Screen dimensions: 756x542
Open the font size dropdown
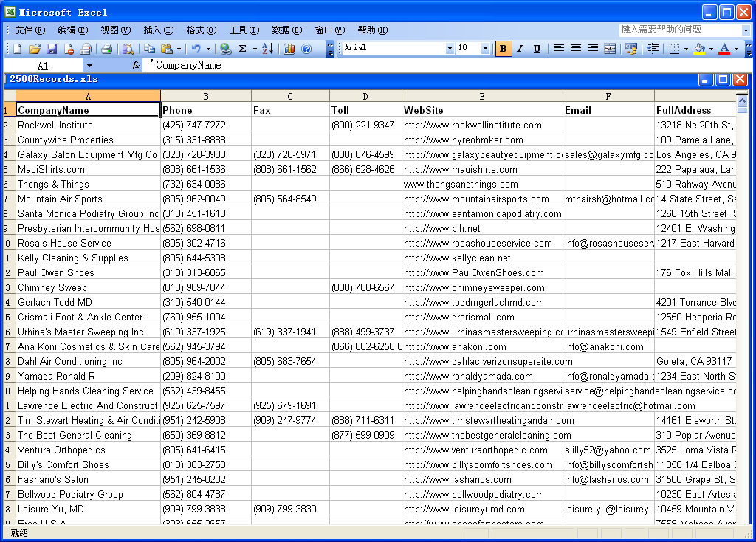click(485, 49)
